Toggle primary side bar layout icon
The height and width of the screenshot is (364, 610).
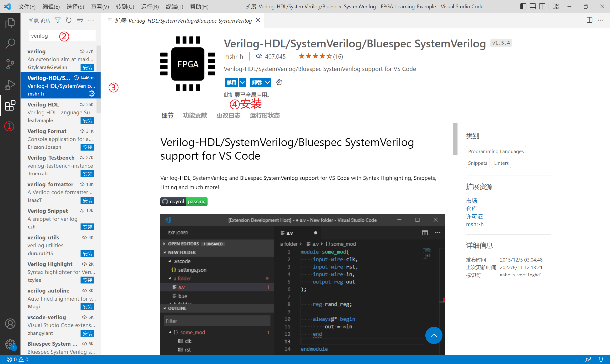pyautogui.click(x=523, y=6)
